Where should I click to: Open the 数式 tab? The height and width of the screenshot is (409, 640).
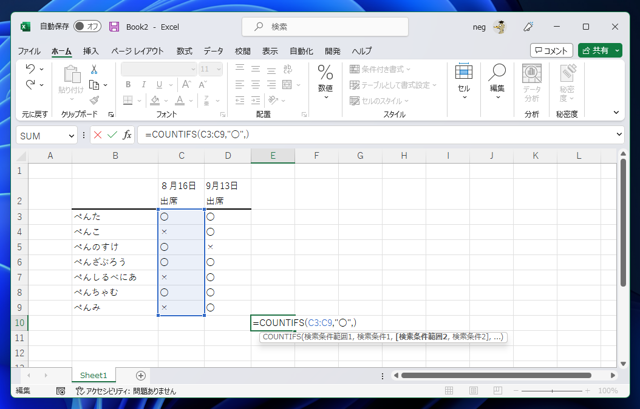tap(184, 51)
